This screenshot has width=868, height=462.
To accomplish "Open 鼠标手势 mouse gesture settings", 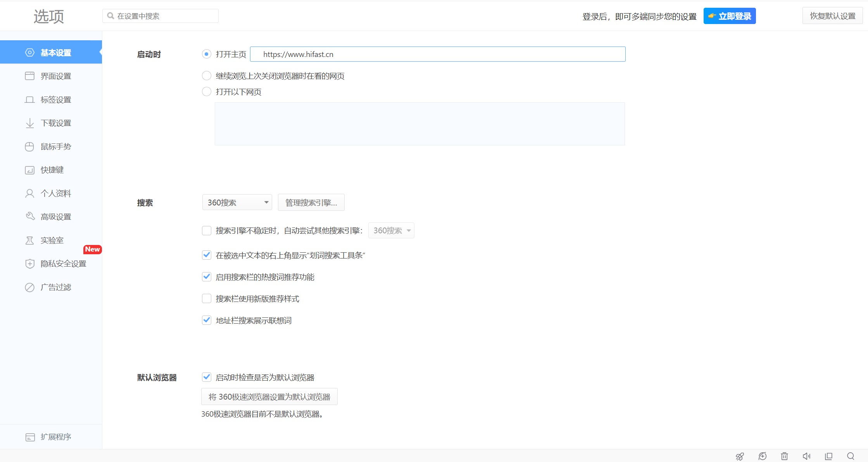I will pyautogui.click(x=55, y=147).
